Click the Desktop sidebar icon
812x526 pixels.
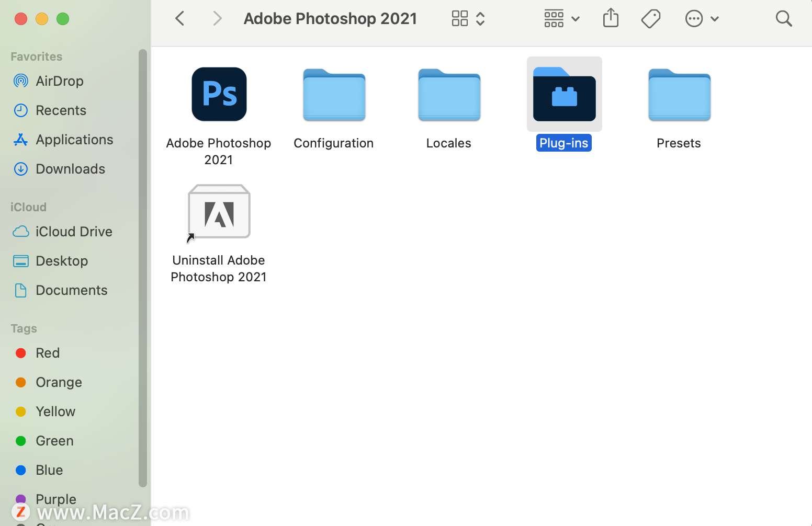21,261
